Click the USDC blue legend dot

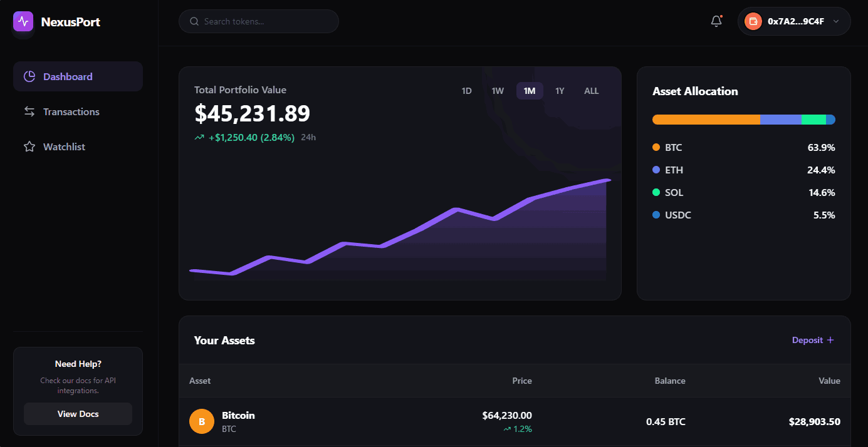tap(656, 215)
